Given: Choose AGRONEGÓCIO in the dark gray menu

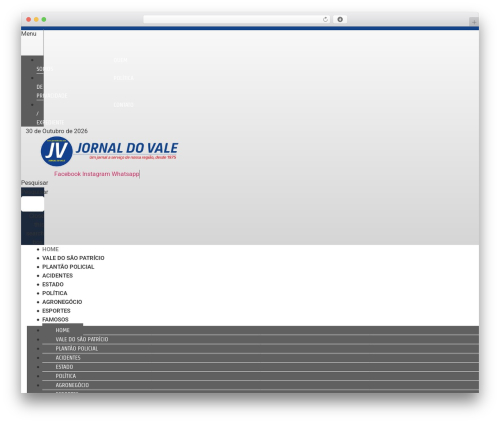Looking at the screenshot, I should (x=72, y=385).
